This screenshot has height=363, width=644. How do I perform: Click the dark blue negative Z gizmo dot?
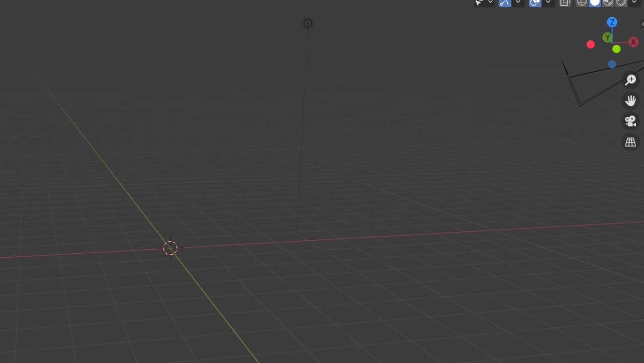point(612,64)
